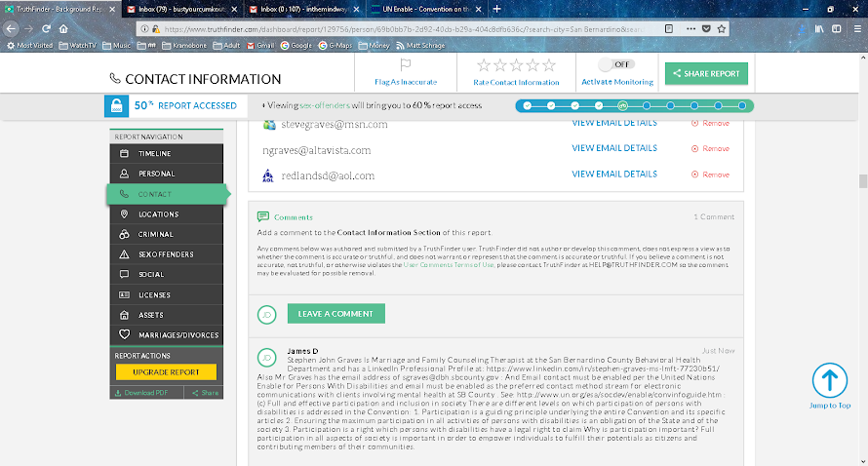Go to the Personal navigation item
This screenshot has width=868, height=466.
[x=167, y=174]
